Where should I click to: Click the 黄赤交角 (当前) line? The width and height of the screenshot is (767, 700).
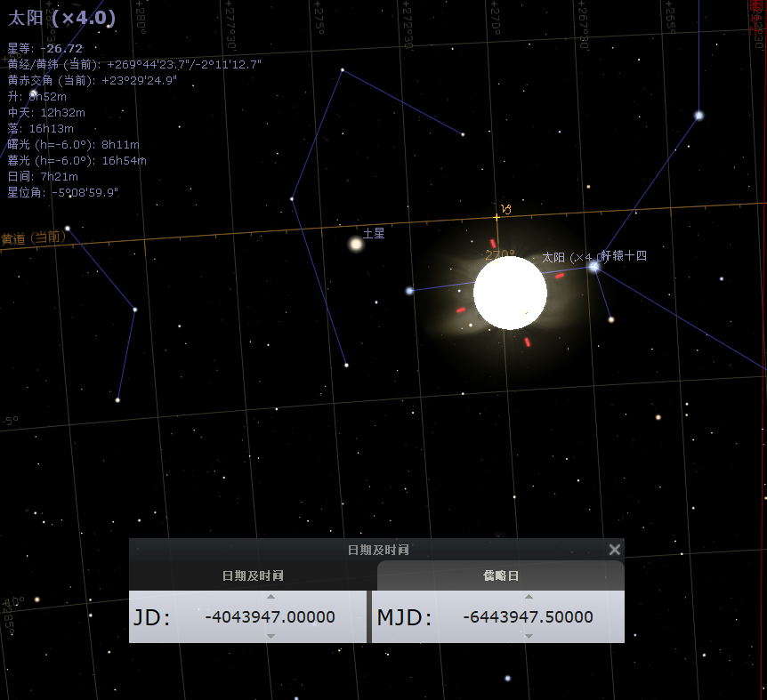click(x=92, y=80)
